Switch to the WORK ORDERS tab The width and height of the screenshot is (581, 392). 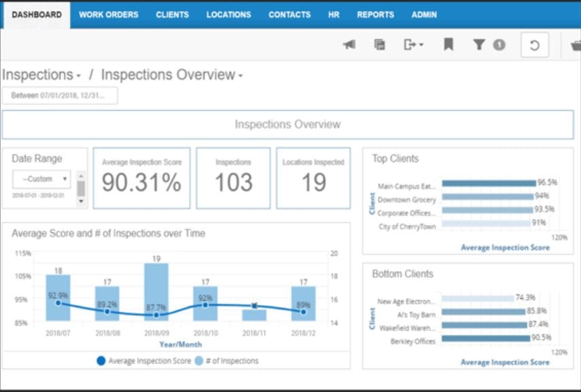(x=107, y=14)
